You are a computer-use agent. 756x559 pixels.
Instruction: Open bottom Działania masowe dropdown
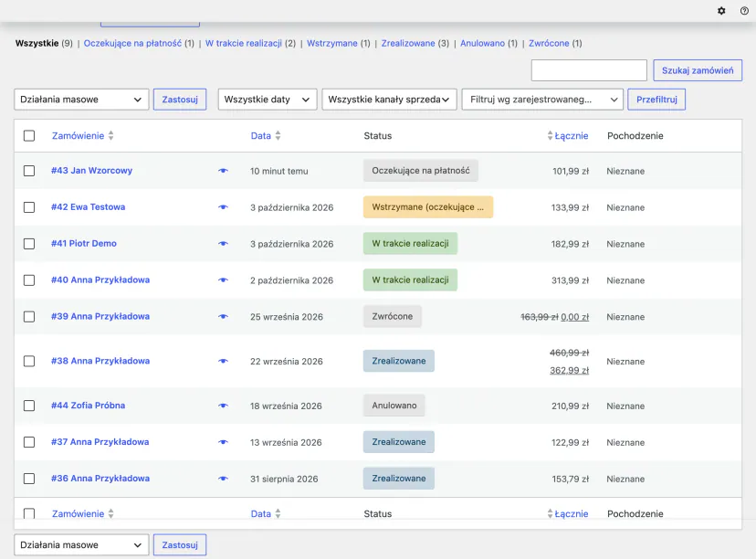coord(81,545)
